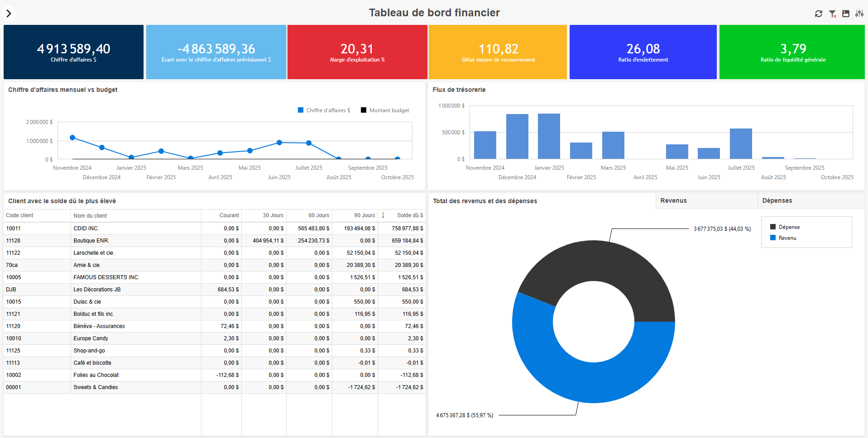Sort by the Solde dû $ column

(410, 215)
